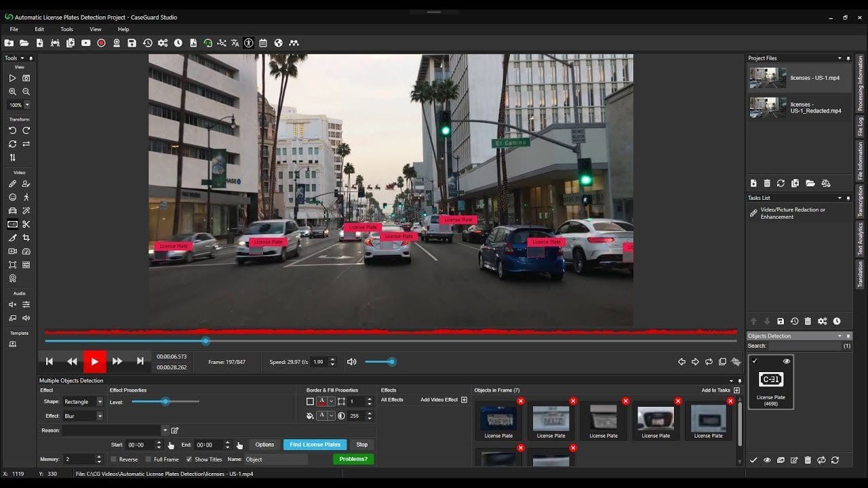Select the Rotate counterclockwise transform tool
This screenshot has width=868, height=488.
[12, 130]
